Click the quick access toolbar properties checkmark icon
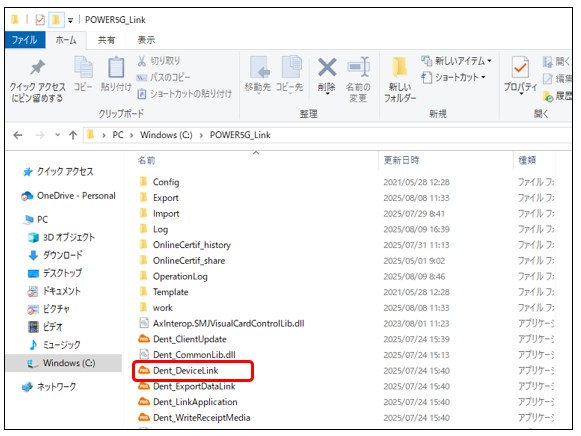Screen dimensions: 581x436 [40, 20]
